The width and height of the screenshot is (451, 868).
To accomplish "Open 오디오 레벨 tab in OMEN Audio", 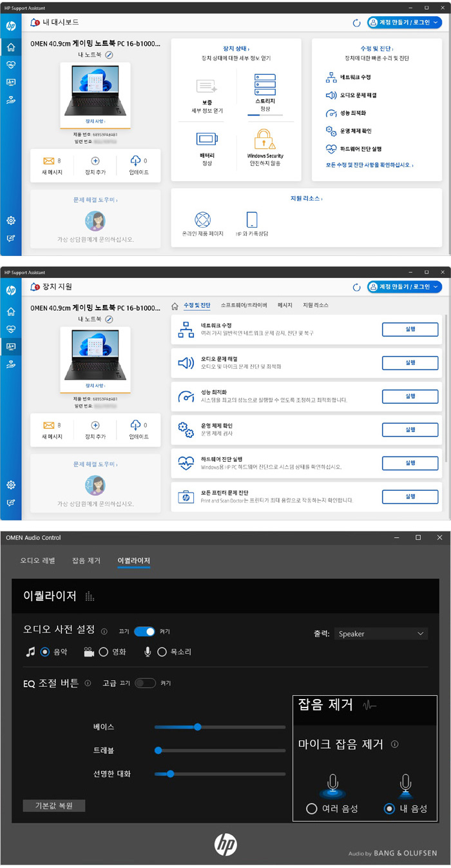I will tap(37, 560).
